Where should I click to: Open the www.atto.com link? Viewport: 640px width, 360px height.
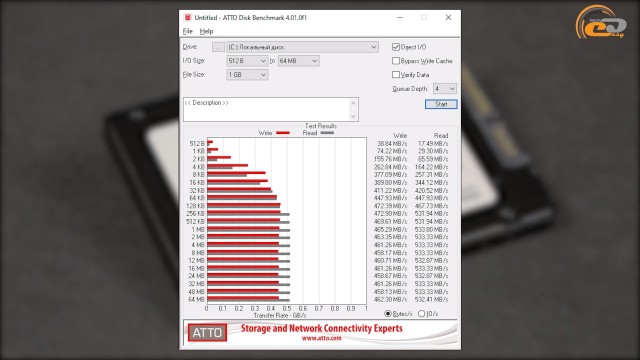pos(322,338)
